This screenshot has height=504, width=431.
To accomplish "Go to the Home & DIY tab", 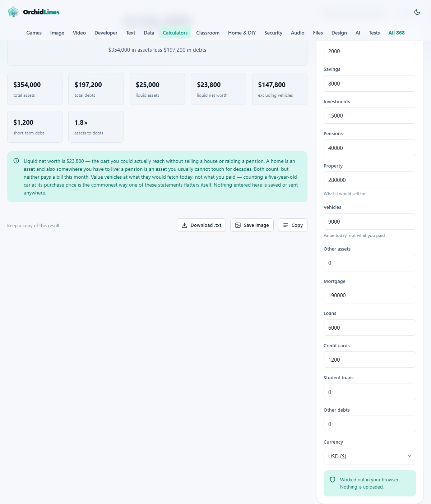I will pos(242,33).
